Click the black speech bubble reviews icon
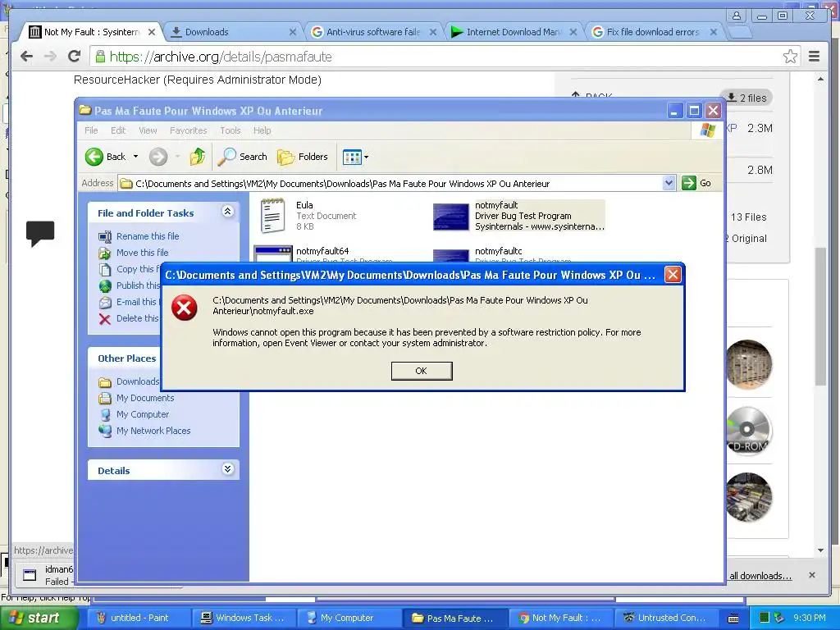This screenshot has width=840, height=630. click(40, 234)
